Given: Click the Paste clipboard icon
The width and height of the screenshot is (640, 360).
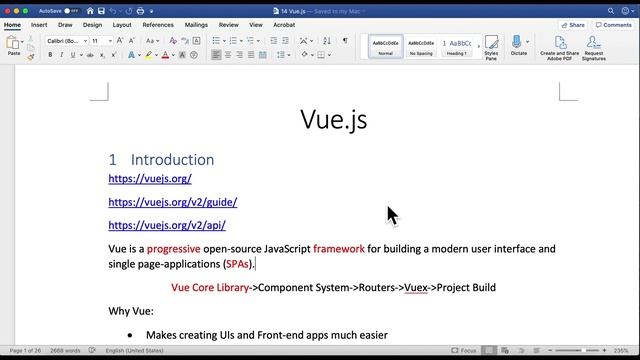Looking at the screenshot, I should pyautogui.click(x=12, y=42).
